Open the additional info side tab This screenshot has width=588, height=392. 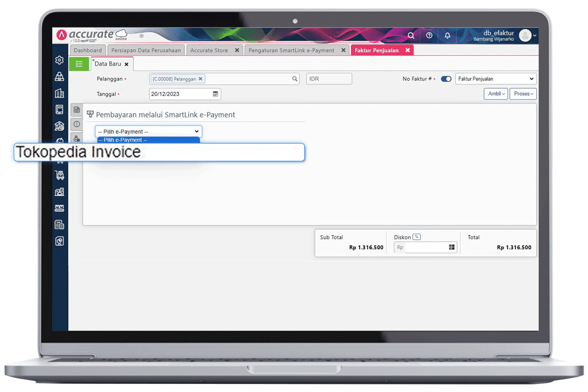click(76, 124)
